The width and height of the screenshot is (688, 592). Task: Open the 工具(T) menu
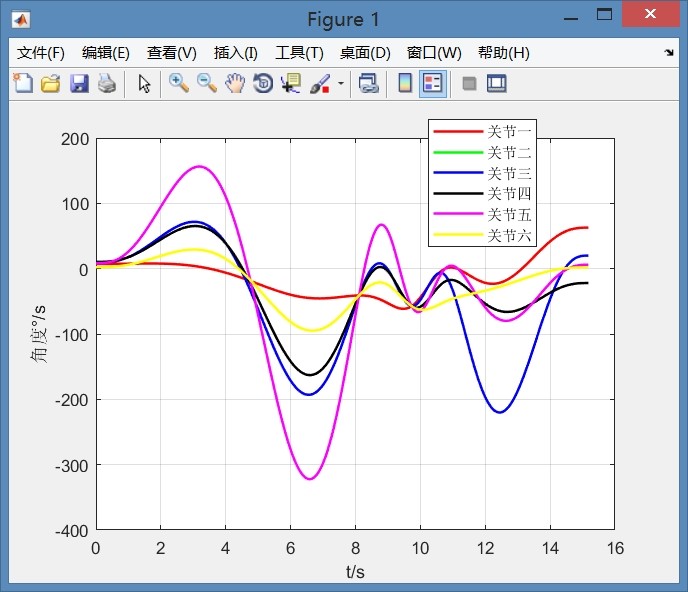(299, 53)
